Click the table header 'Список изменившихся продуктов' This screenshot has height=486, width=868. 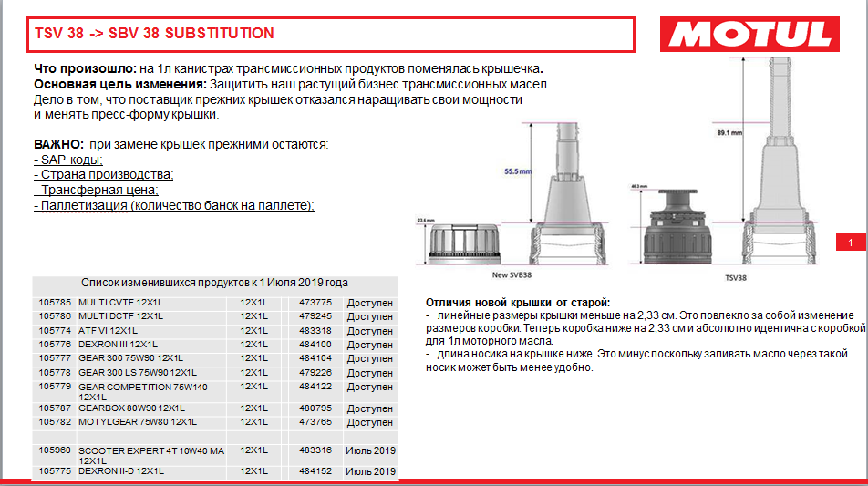coord(215,283)
